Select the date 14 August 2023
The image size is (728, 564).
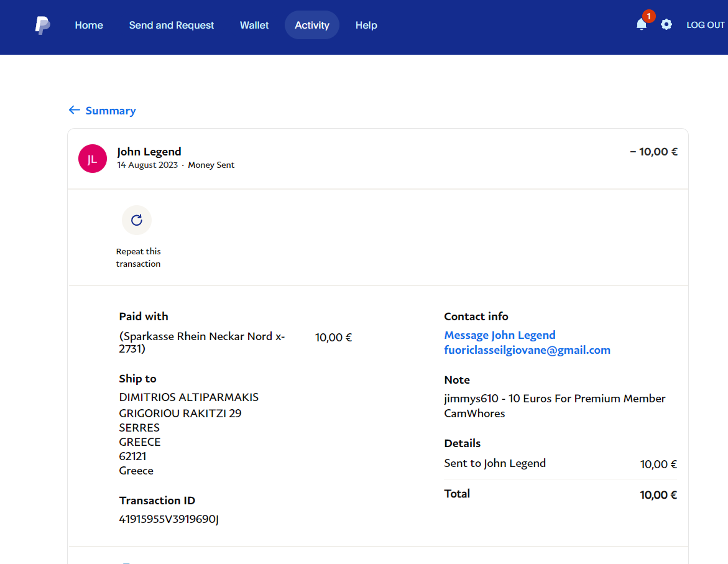147,165
